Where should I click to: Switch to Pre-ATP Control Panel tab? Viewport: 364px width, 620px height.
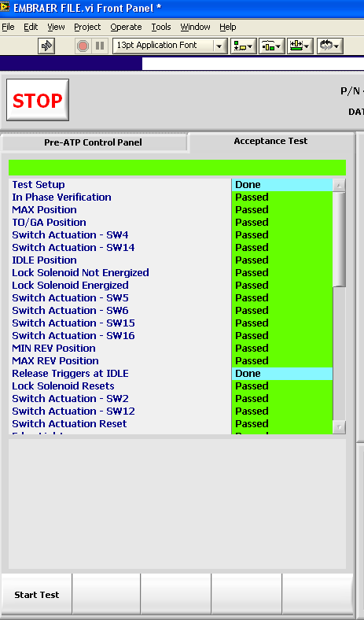coord(94,142)
